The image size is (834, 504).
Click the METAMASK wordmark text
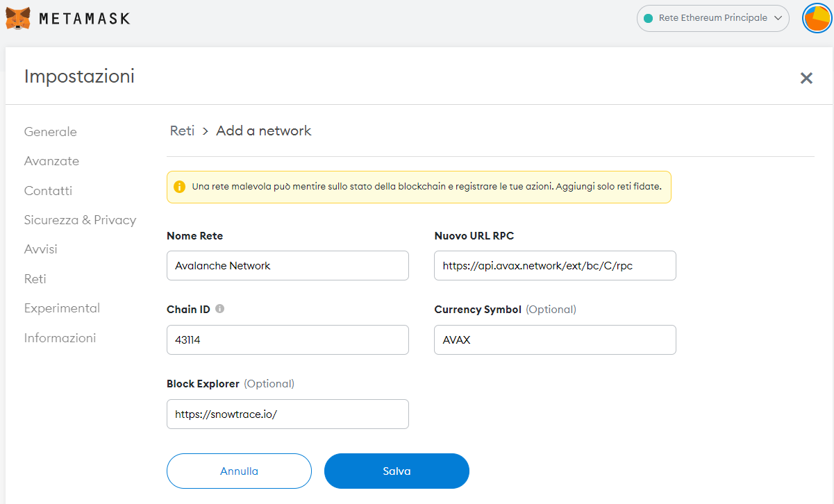click(85, 19)
